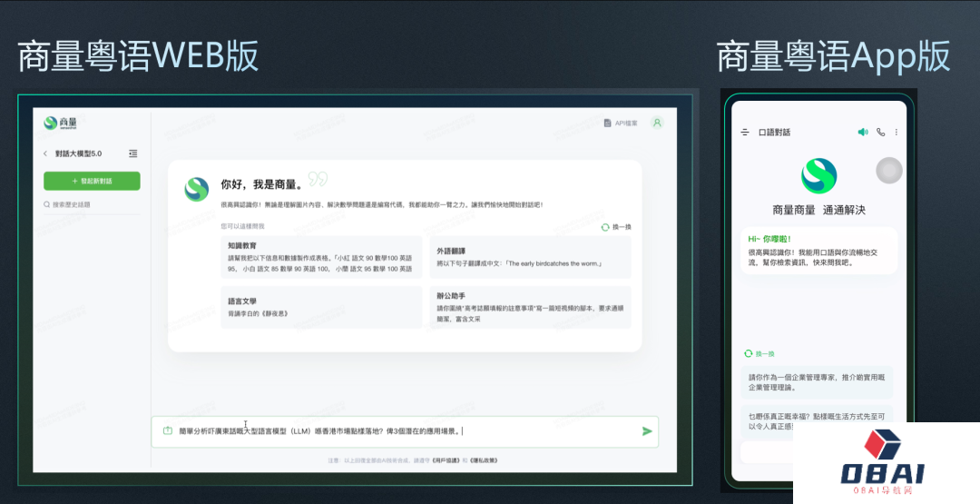Select the 知識教育 example prompt card
Screen dimensions: 980x504
(x=322, y=257)
